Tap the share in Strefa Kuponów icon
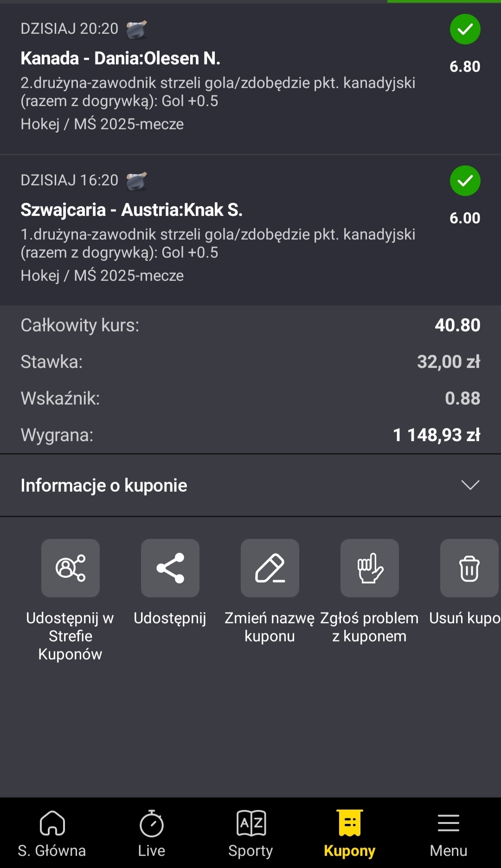Image resolution: width=501 pixels, height=868 pixels. point(71,568)
